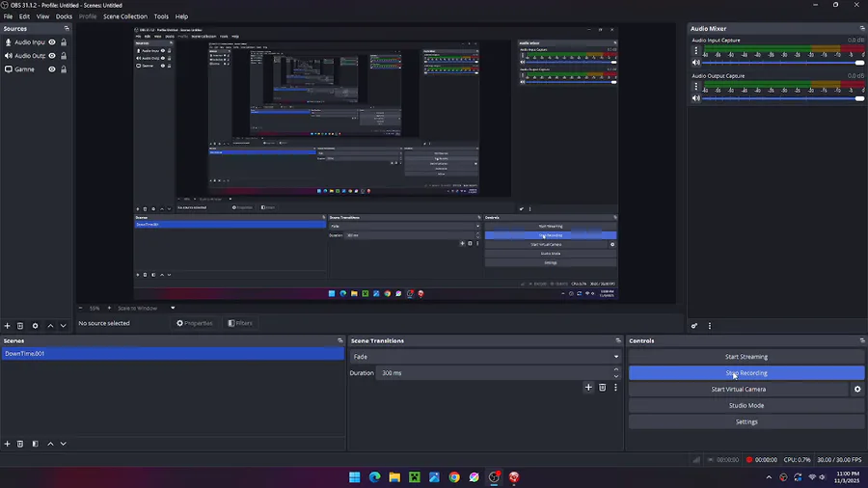Screen dimensions: 868x488
Task: Open Windows Start menu
Action: (355, 477)
